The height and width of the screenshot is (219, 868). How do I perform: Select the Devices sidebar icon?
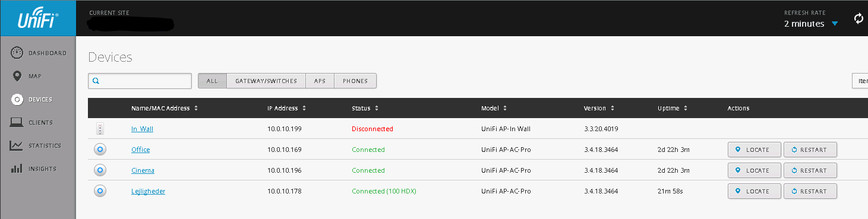(x=17, y=99)
